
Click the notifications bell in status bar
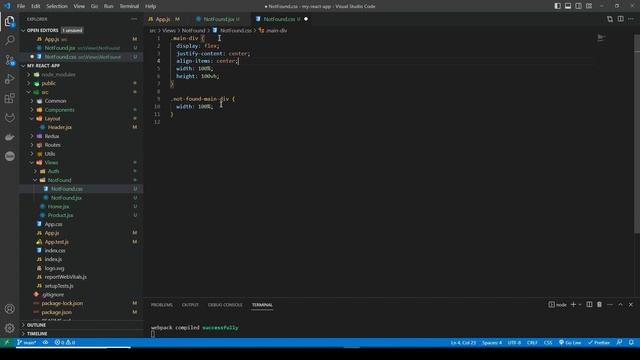pyautogui.click(x=631, y=342)
